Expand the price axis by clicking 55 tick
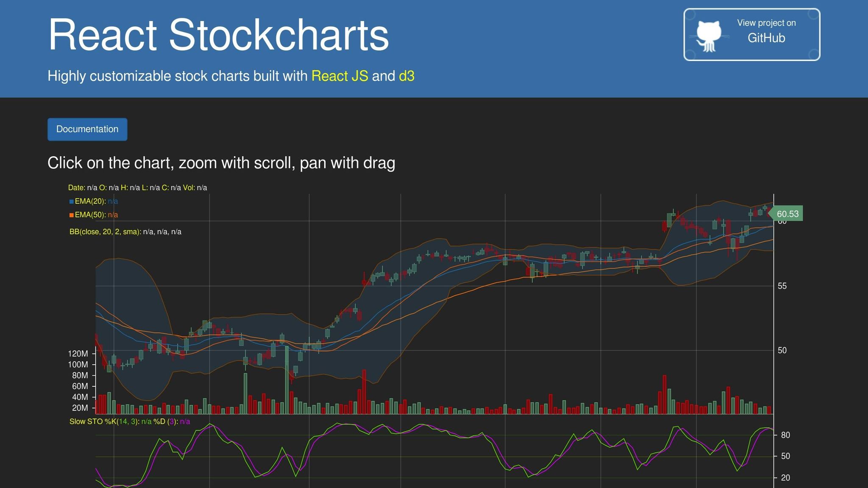The height and width of the screenshot is (488, 868). pyautogui.click(x=782, y=286)
